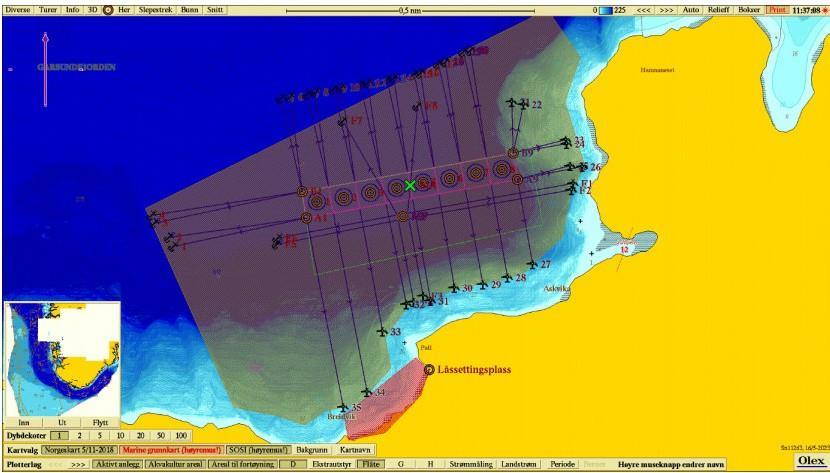Screen dimensions: 830x473
Task: Click the green X position marker
Action: (410, 185)
